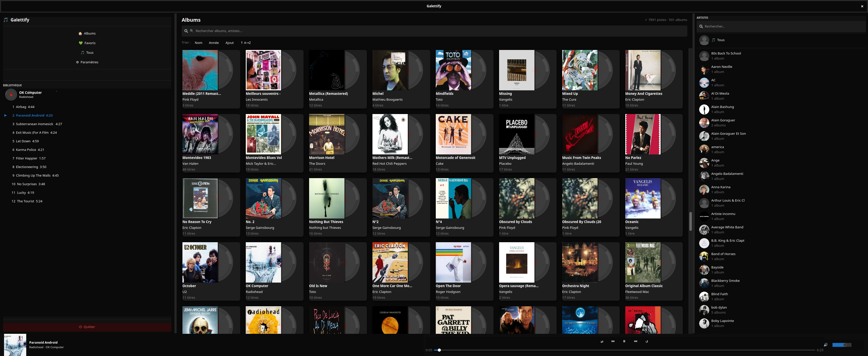Click Anna Karina's artist avatar
The image size is (868, 356).
point(704,190)
